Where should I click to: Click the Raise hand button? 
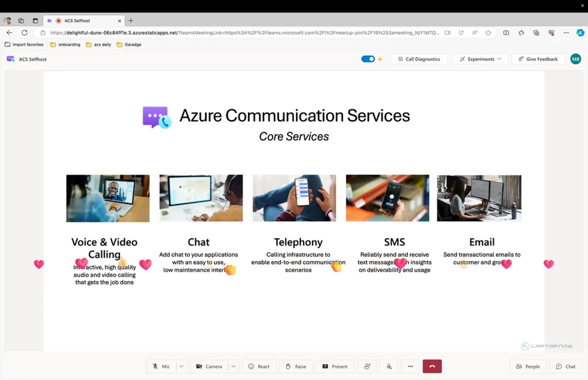coord(296,366)
